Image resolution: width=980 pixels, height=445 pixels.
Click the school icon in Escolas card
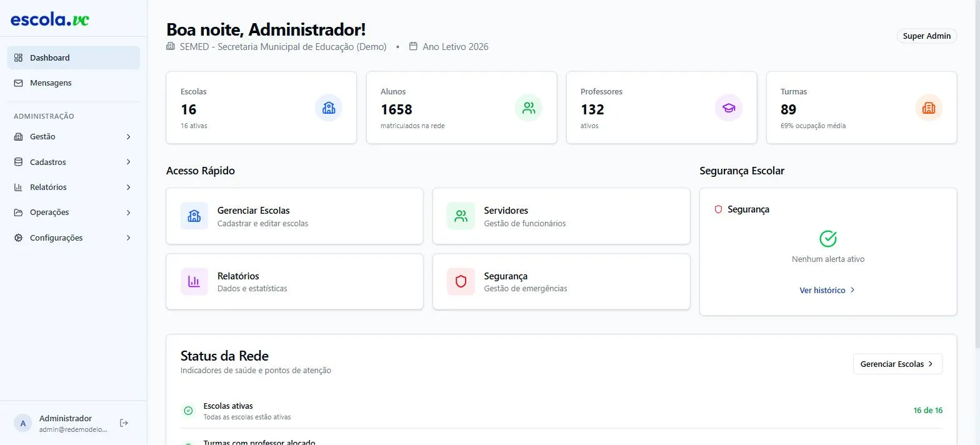(329, 107)
